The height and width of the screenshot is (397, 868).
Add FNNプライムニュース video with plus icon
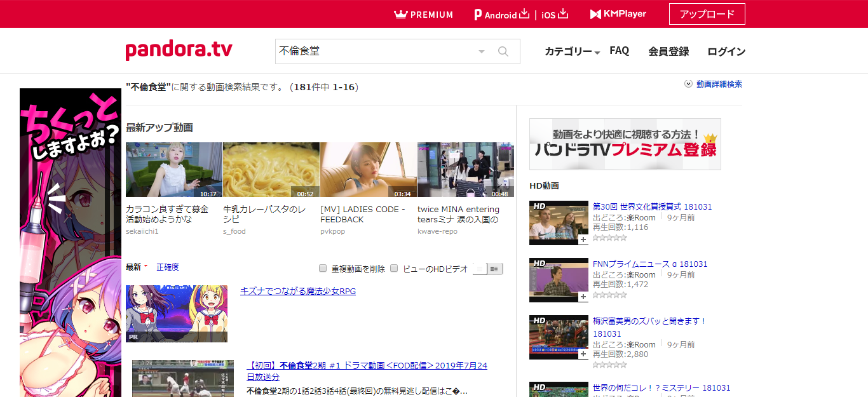583,297
